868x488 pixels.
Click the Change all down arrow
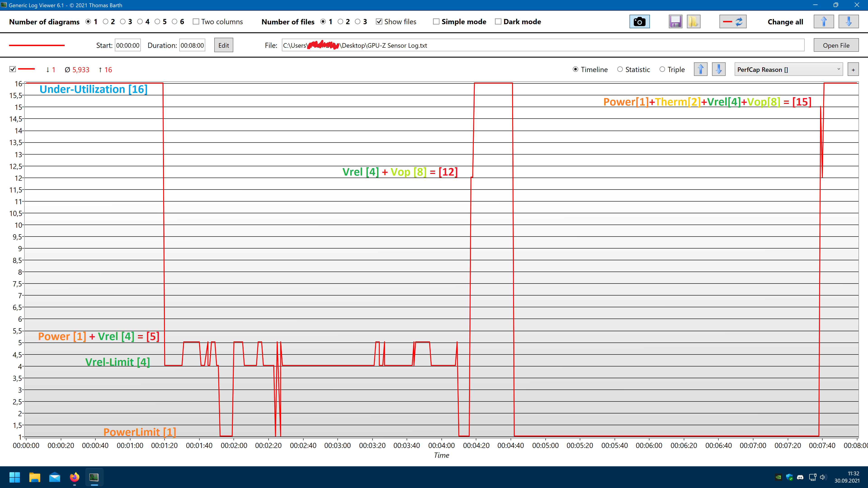coord(849,22)
